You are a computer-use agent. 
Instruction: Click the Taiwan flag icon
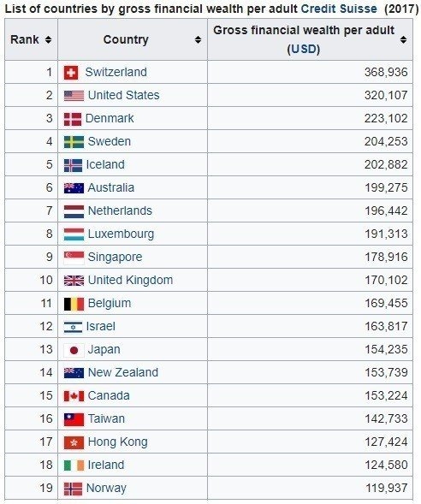(74, 419)
